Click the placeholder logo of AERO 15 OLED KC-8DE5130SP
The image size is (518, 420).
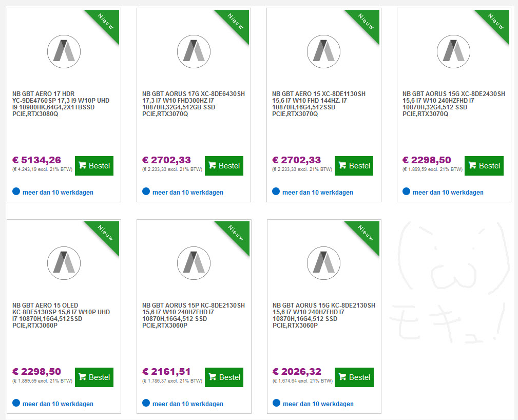64,263
